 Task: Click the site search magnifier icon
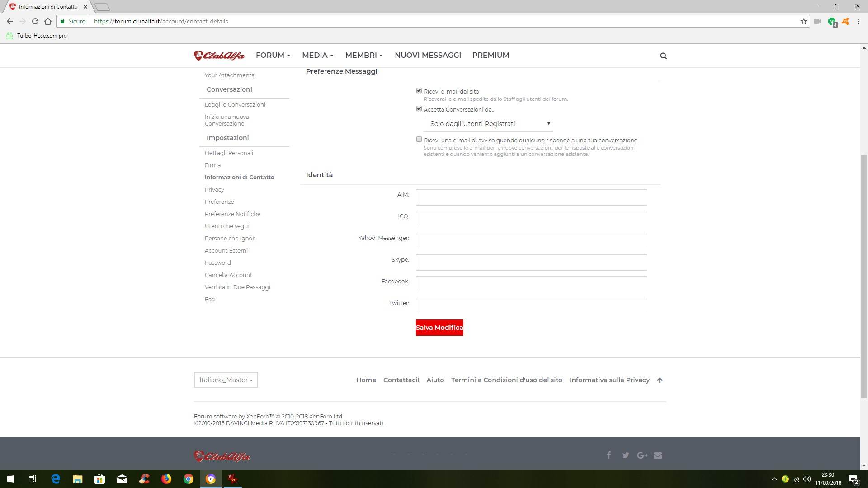coord(663,56)
